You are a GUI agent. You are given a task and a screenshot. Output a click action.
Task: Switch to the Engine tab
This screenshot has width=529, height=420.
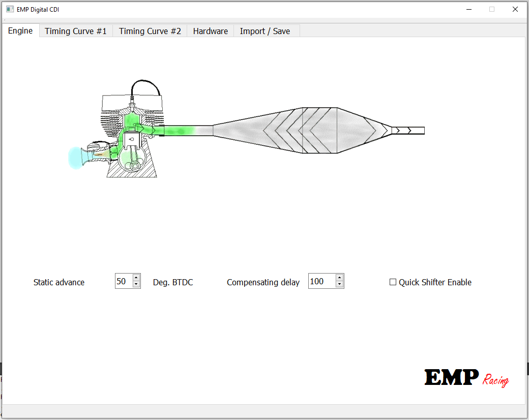pos(20,31)
